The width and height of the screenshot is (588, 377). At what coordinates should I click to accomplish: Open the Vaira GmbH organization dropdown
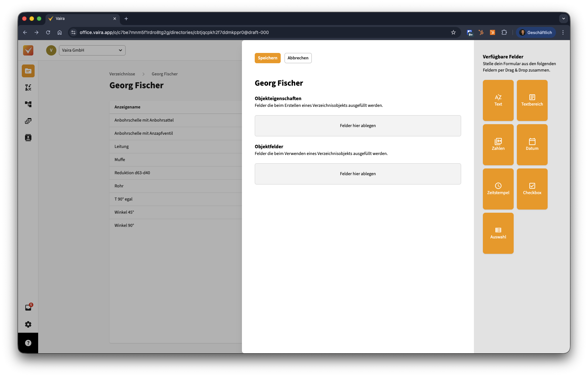92,50
